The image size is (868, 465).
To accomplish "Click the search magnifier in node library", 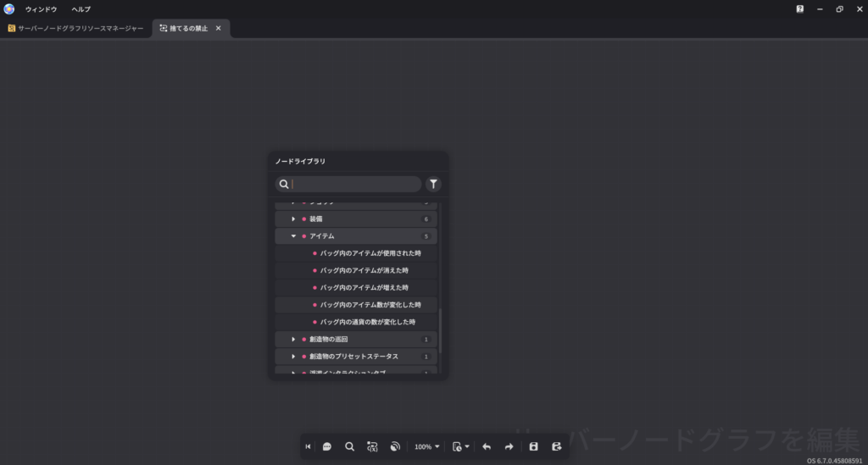I will point(284,184).
